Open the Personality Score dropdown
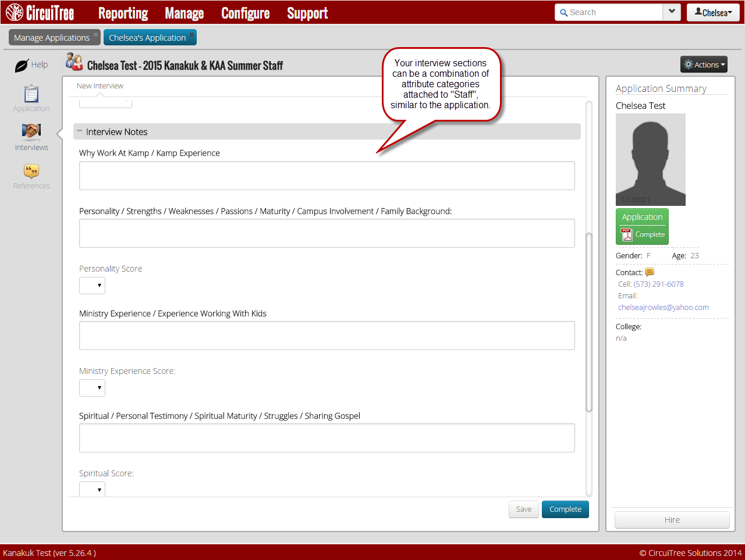 pyautogui.click(x=93, y=286)
